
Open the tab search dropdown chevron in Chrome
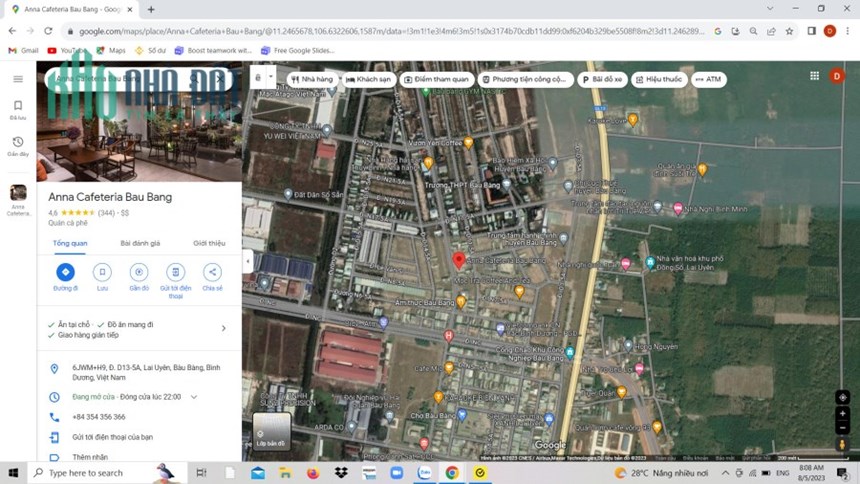(770, 9)
